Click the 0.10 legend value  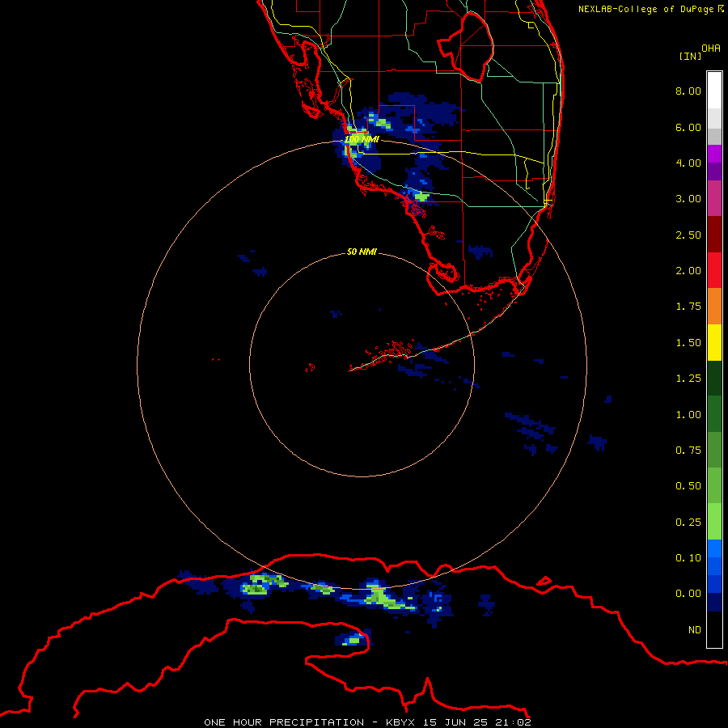pos(688,558)
